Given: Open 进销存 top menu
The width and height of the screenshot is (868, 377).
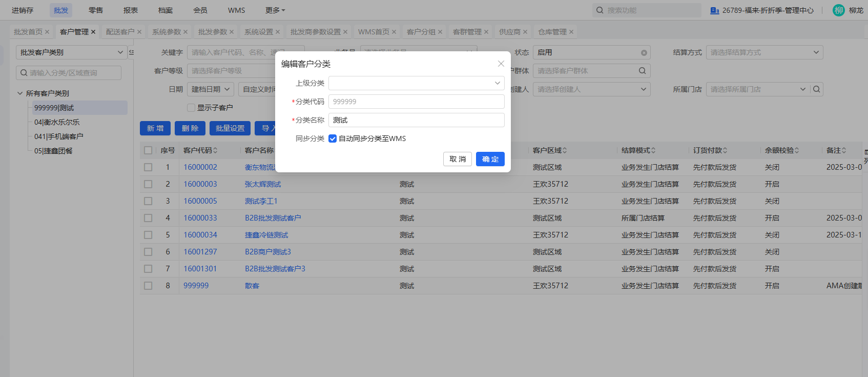Looking at the screenshot, I should 23,10.
